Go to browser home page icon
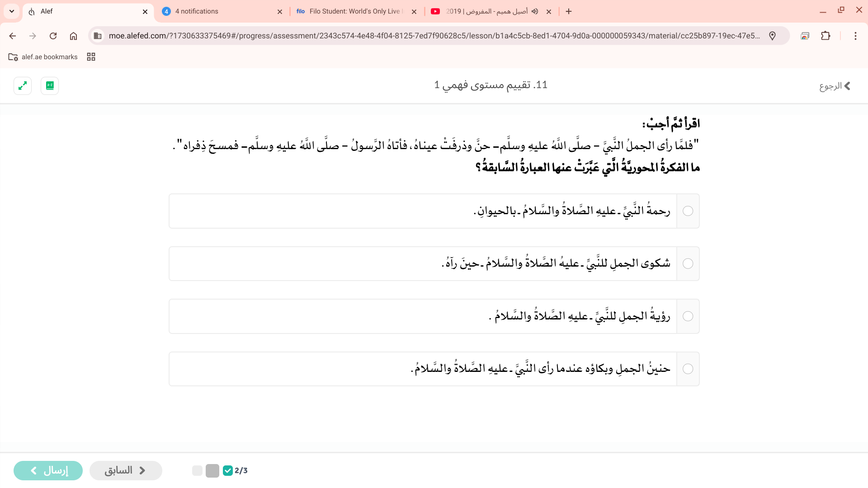Screen dimensions: 868x488 pos(73,36)
